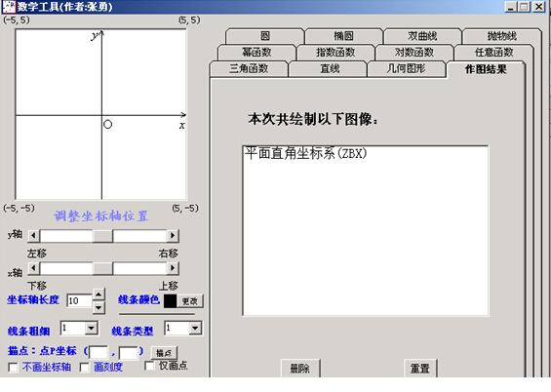
Task: Close the 数学工具 window
Action: (538, 7)
